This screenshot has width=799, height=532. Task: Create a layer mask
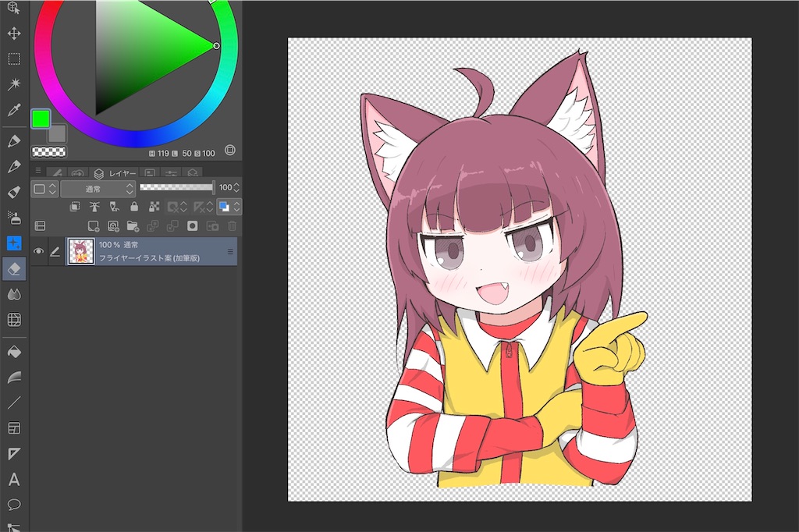point(192,225)
